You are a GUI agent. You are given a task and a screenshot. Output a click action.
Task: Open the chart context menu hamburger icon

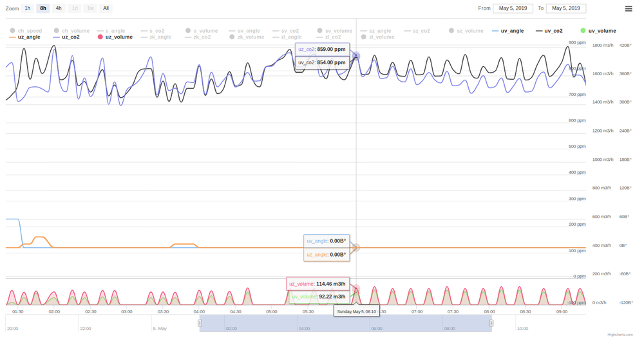(x=629, y=8)
